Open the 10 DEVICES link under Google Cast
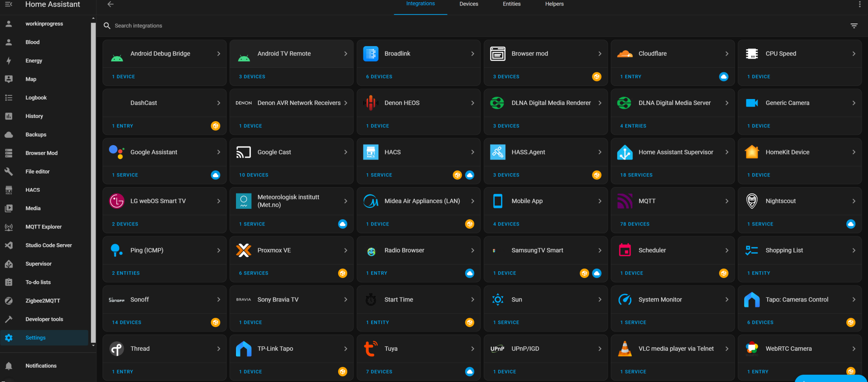The height and width of the screenshot is (382, 868). click(254, 175)
